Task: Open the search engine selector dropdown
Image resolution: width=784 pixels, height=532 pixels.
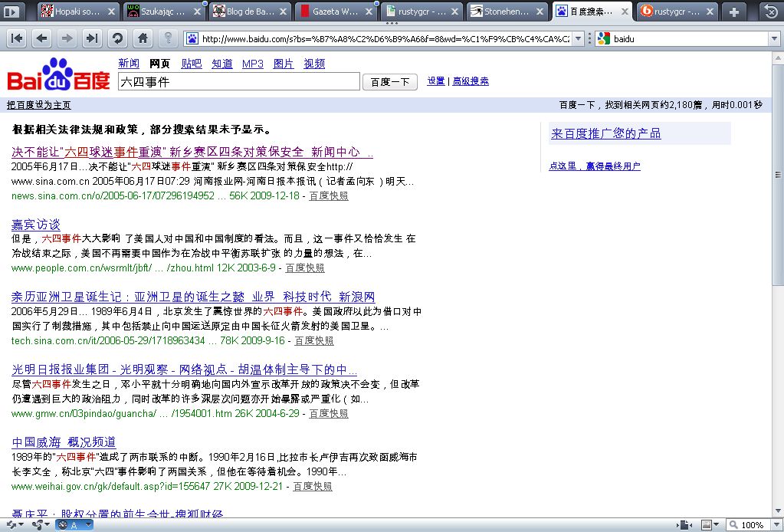Action: pyautogui.click(x=603, y=38)
